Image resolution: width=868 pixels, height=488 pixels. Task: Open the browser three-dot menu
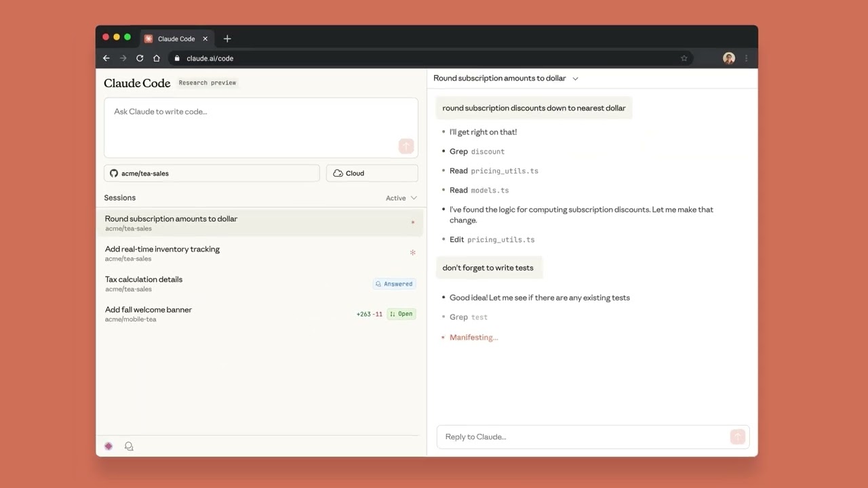746,58
